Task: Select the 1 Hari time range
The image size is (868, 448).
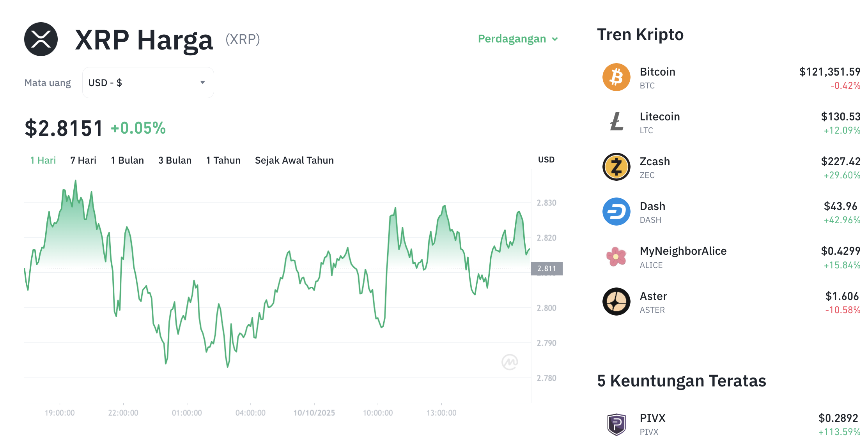Action: 43,161
